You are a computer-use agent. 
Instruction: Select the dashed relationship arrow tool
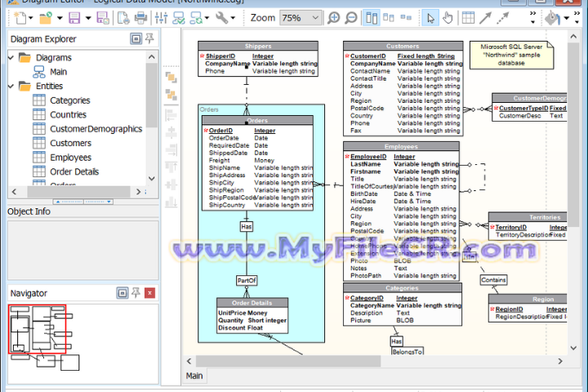(x=503, y=18)
